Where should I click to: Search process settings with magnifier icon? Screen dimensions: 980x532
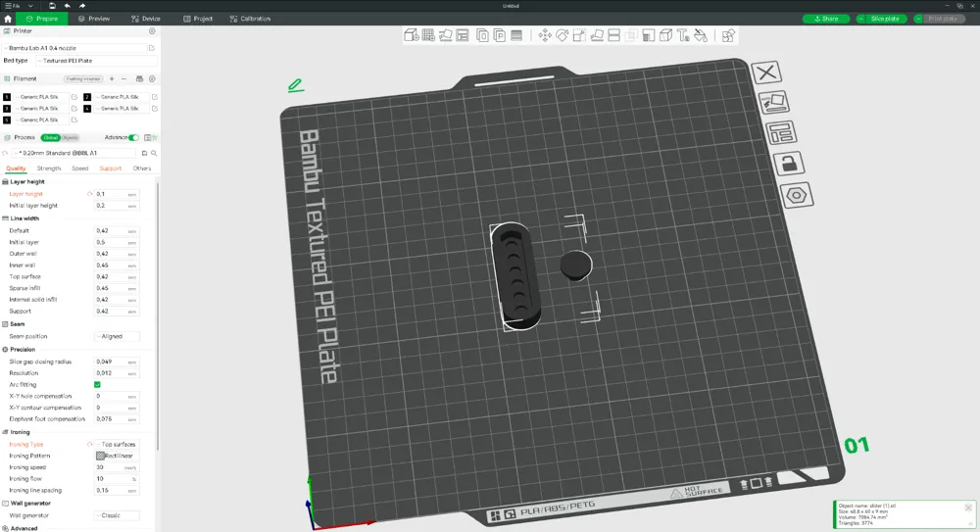click(154, 153)
